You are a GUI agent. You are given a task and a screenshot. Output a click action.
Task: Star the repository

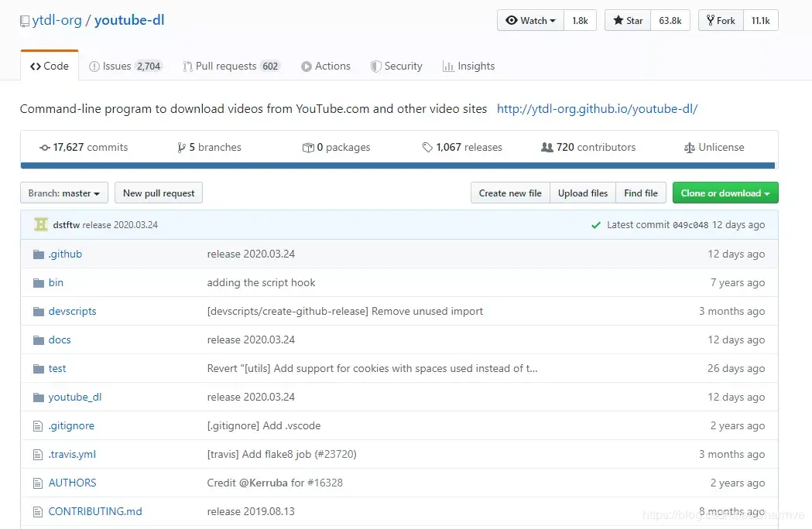click(628, 20)
